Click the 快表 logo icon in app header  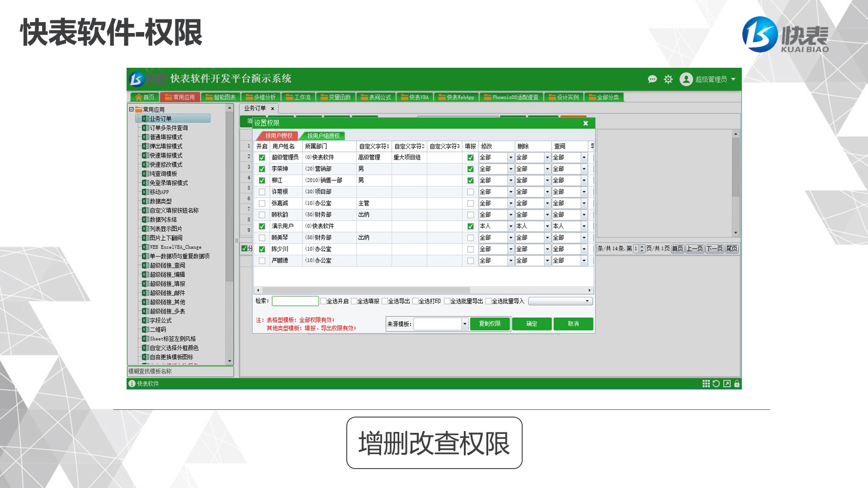[x=137, y=80]
